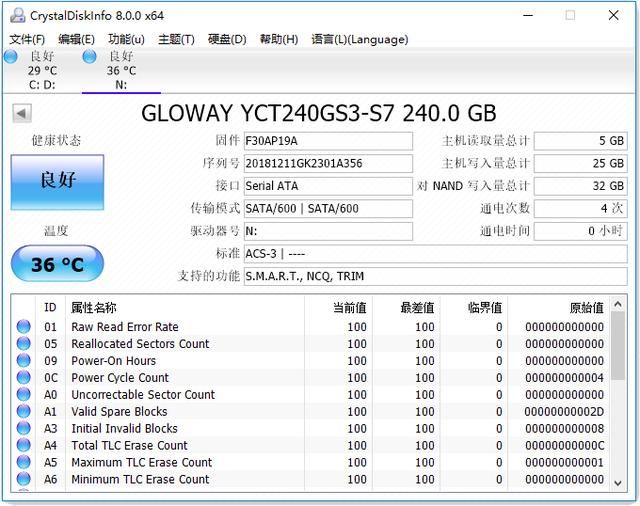Click status orb for Initial Invalid Blocks

(x=24, y=428)
